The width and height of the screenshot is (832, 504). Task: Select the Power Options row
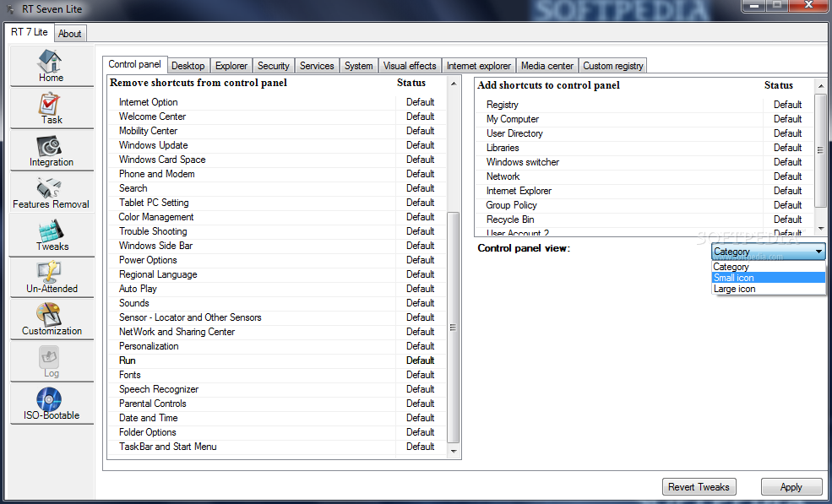[x=278, y=260]
